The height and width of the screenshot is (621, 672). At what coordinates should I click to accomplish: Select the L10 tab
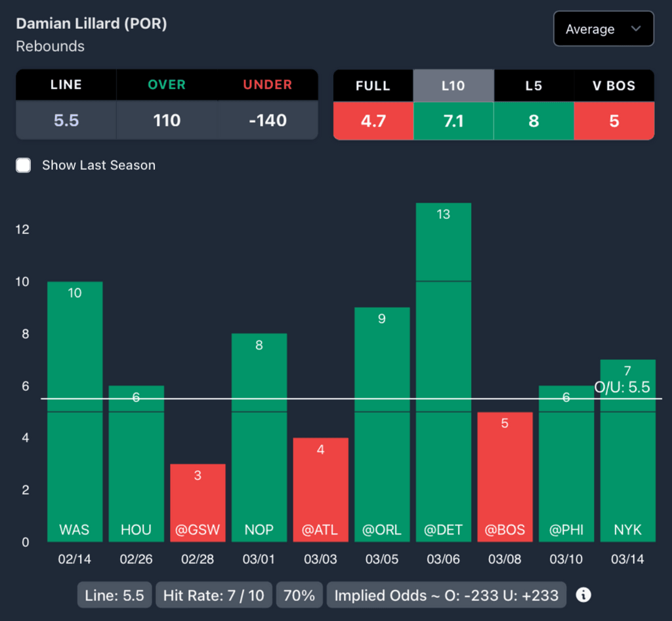(453, 86)
